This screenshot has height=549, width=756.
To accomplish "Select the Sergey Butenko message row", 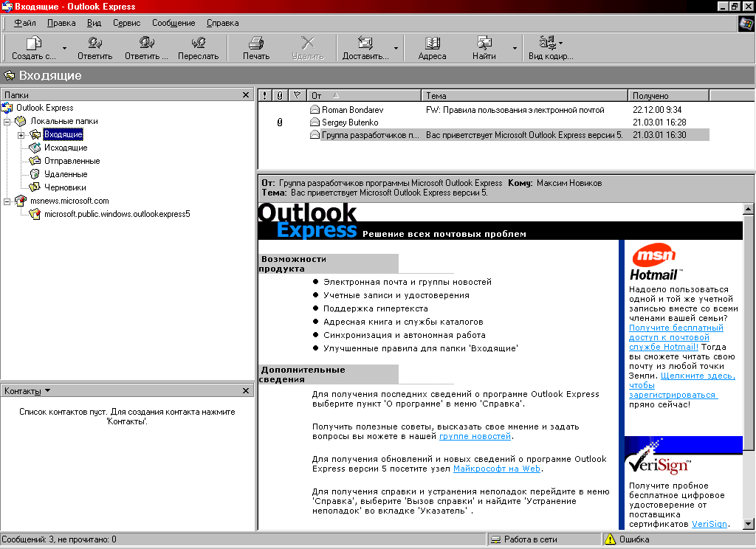I will [484, 122].
